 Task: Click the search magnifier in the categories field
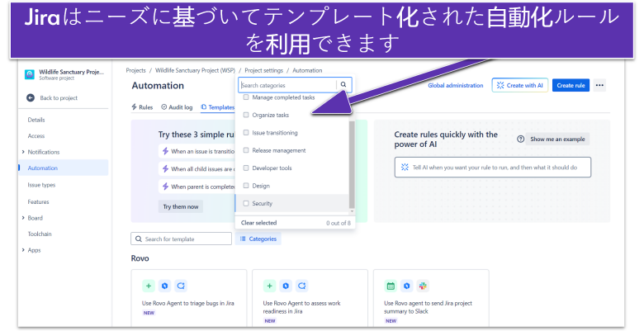click(x=343, y=84)
